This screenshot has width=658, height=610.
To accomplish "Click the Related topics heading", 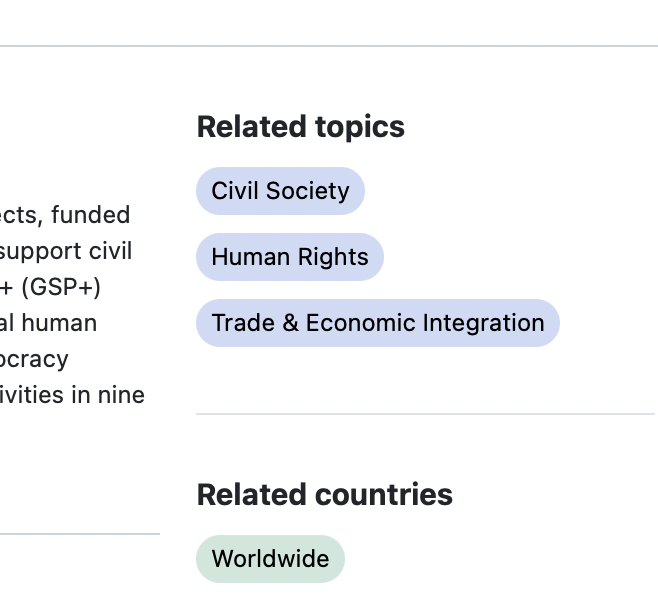I will point(300,127).
